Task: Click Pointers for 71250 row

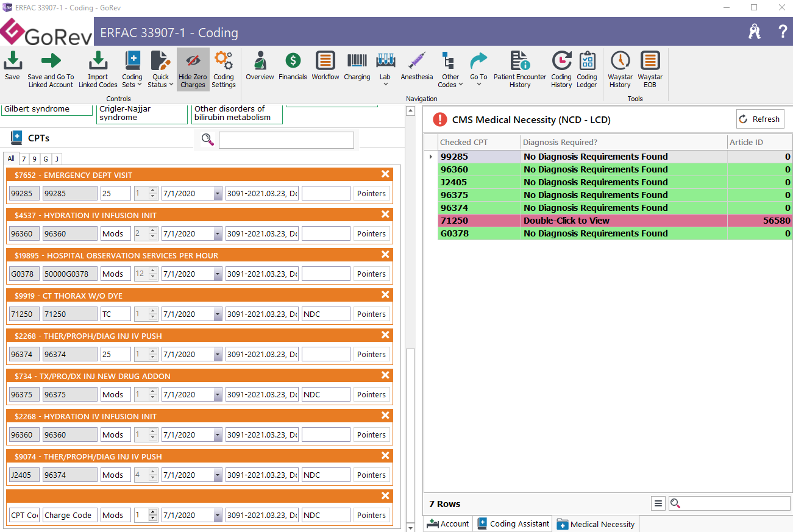Action: pos(372,314)
